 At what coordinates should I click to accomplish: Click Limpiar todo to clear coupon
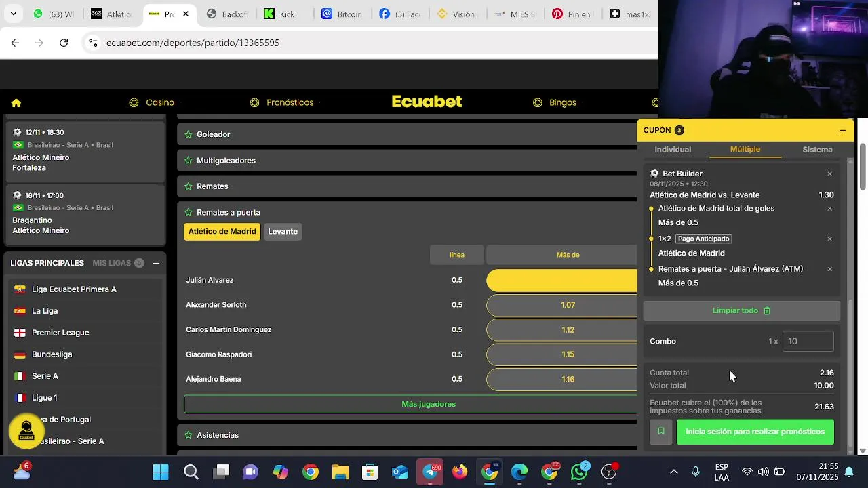tap(742, 311)
